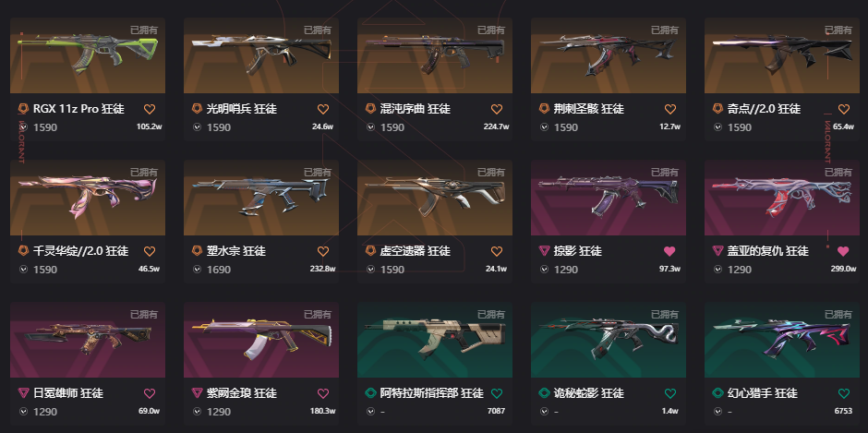Viewport: 868px width, 433px height.
Task: Open the 千灵华绽//2.0 狂徒 weapon image
Action: pyautogui.click(x=88, y=198)
